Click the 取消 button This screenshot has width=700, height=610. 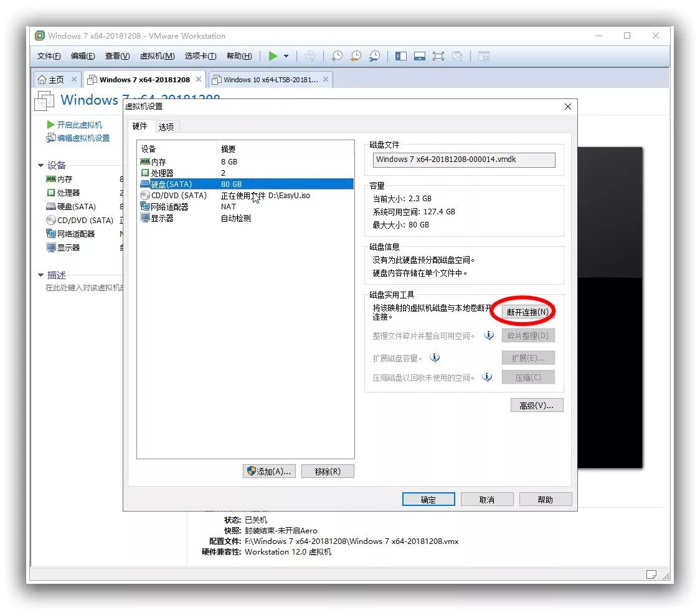point(487,499)
